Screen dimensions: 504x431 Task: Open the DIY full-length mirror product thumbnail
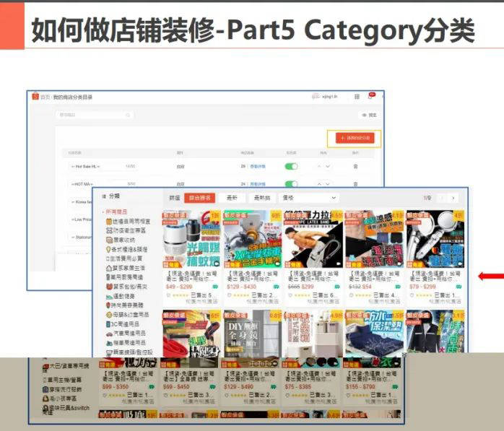[252, 334]
